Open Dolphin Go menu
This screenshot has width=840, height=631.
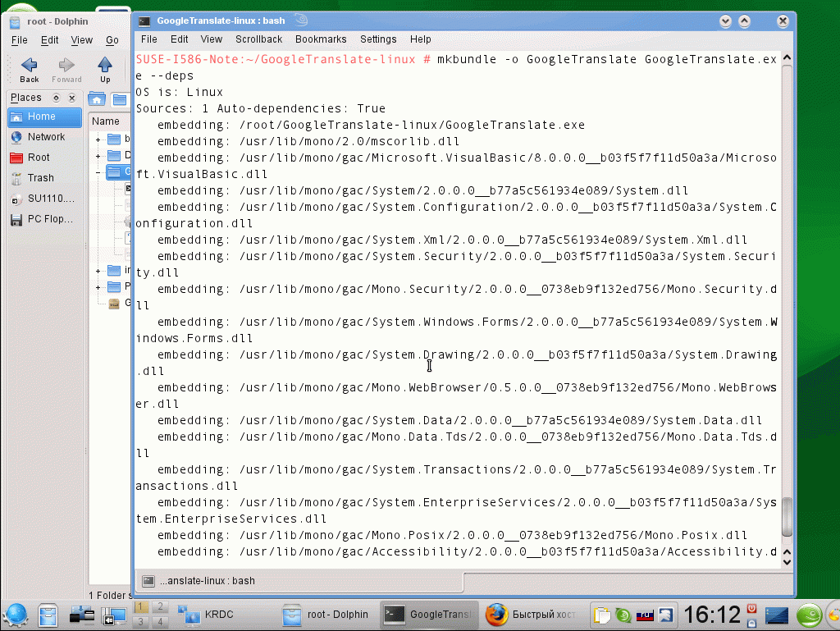(112, 40)
